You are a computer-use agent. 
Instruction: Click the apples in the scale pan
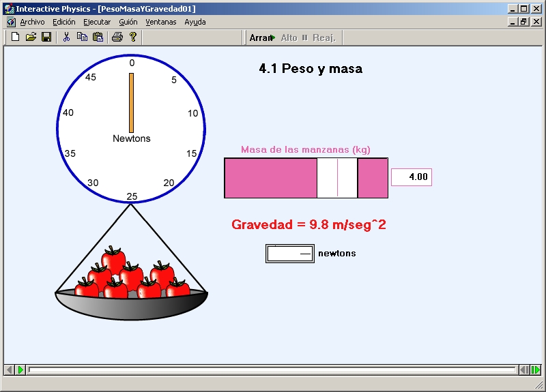[x=132, y=273]
